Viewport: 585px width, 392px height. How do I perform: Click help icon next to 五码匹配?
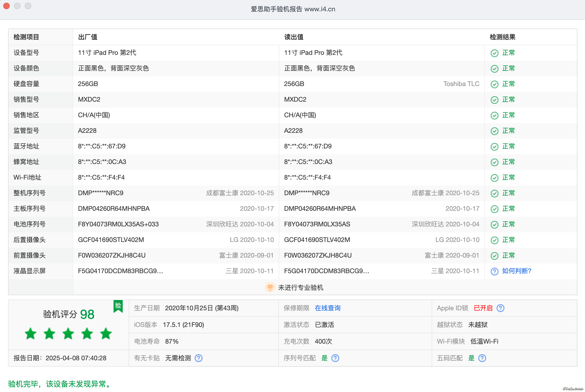(x=482, y=358)
